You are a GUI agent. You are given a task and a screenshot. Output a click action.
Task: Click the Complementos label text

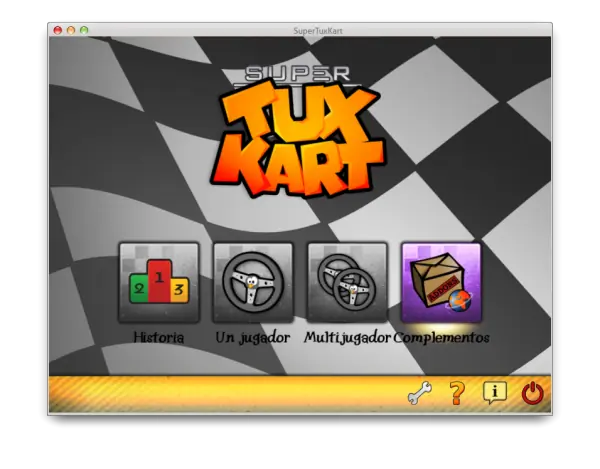[x=441, y=338]
